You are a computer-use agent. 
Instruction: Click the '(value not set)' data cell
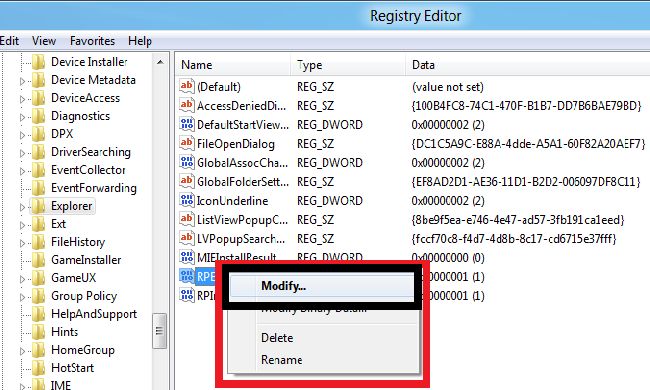(x=448, y=87)
